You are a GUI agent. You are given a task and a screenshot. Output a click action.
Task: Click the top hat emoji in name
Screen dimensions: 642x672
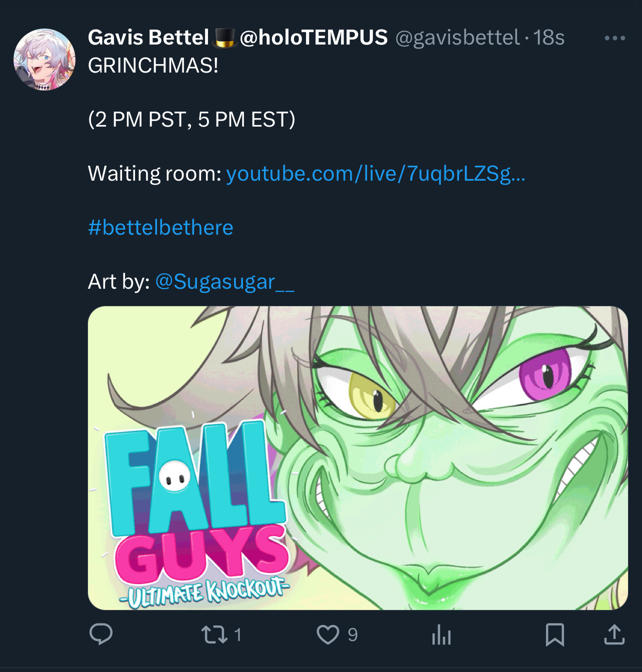pos(224,38)
